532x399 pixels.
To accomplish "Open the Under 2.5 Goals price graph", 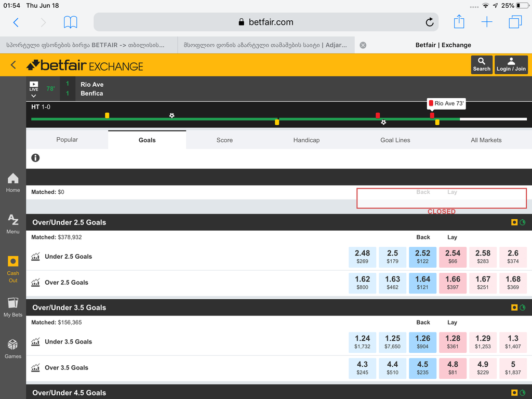I will coord(36,257).
